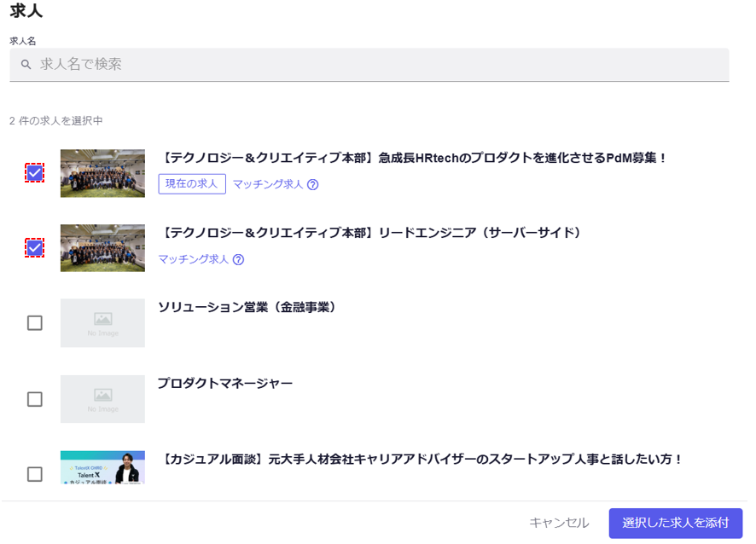
Task: Check the ソリューション営業 job checkbox
Action: [34, 323]
